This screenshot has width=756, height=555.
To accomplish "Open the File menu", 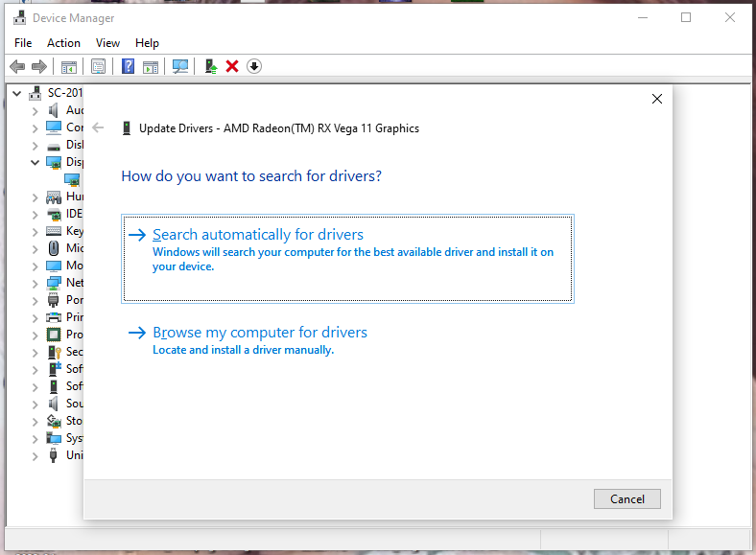I will 23,43.
